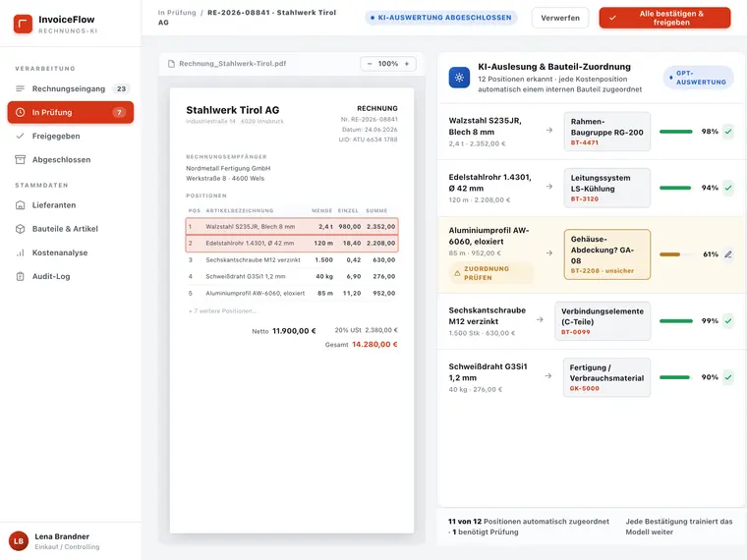Click the LB user avatar

coord(19,541)
